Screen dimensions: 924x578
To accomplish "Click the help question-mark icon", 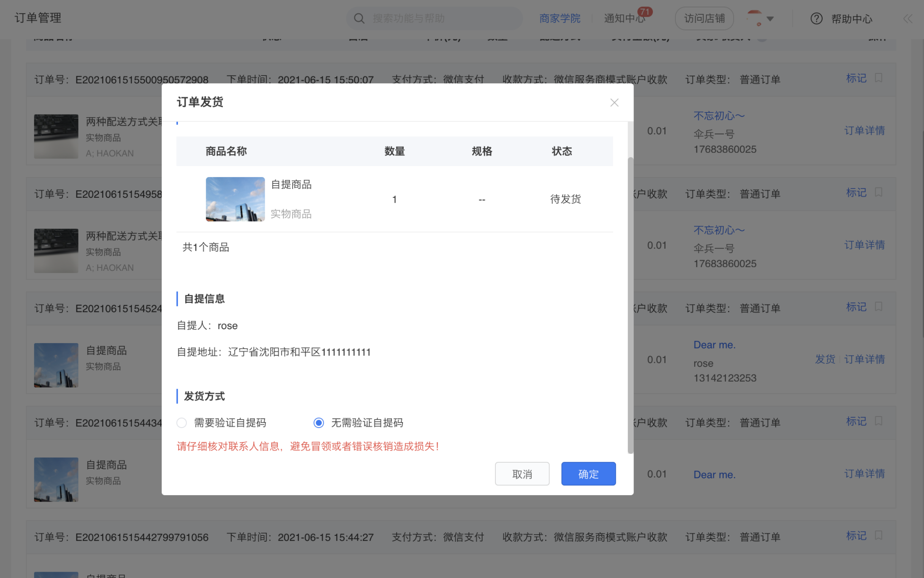I will 816,19.
